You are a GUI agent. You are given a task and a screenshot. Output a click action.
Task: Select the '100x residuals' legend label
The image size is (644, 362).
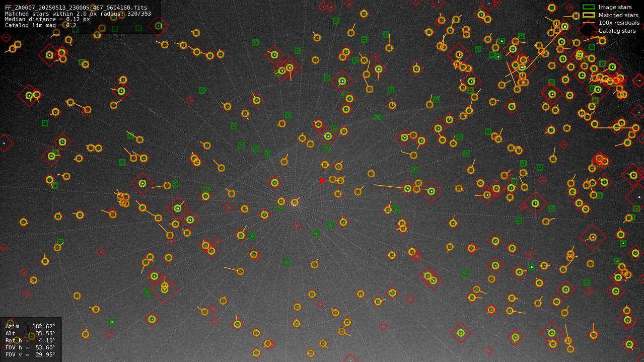pyautogui.click(x=619, y=23)
